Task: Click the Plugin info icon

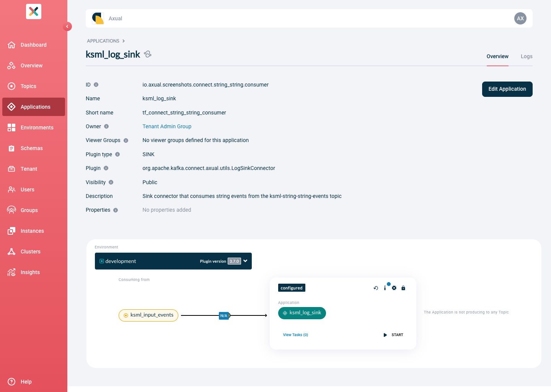Action: 106,168
